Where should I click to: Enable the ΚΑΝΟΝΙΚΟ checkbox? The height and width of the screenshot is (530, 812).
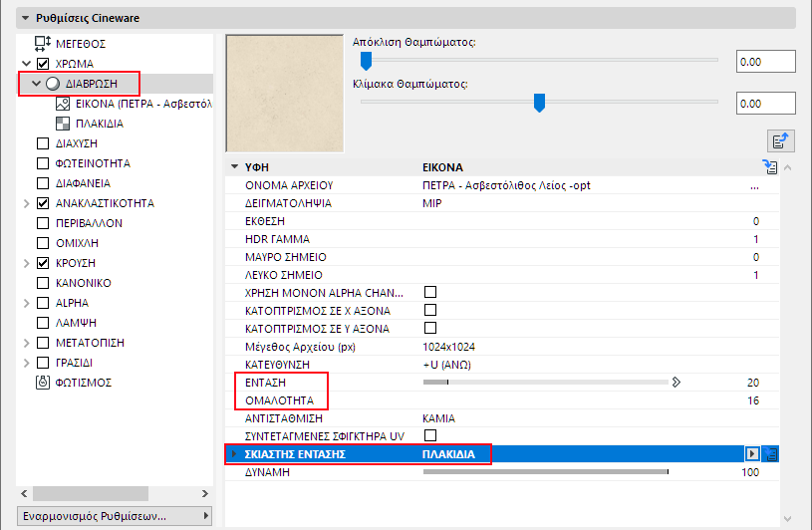point(43,283)
